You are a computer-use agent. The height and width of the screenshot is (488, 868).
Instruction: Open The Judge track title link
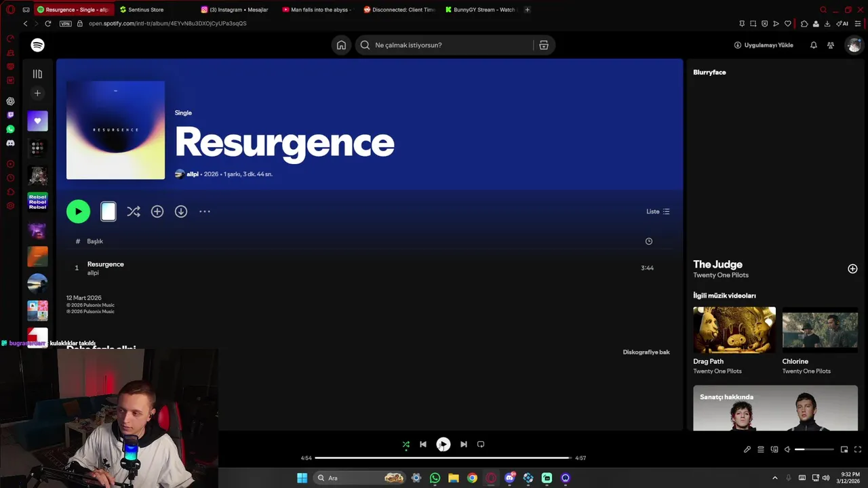click(x=717, y=264)
